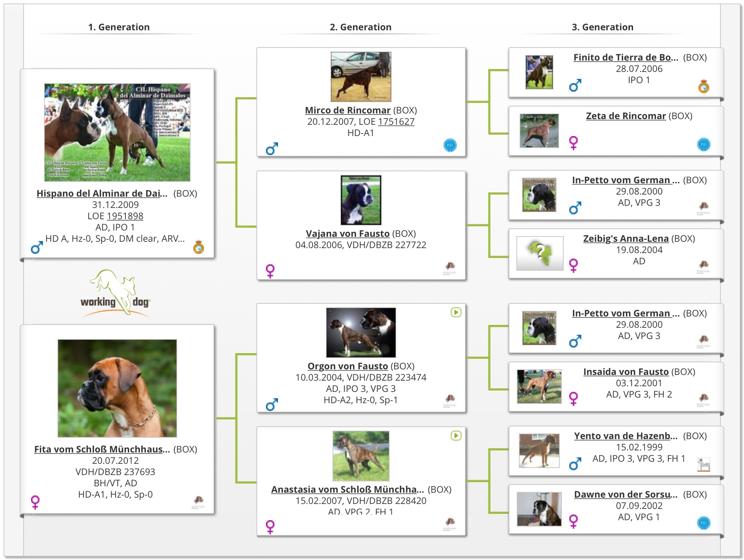Click Fita vom Schloß Münchhausen portrait photo
Image resolution: width=744 pixels, height=560 pixels.
117,388
